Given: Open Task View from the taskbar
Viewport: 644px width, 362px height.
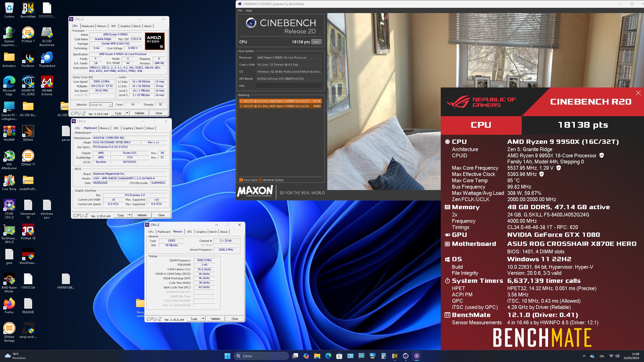Looking at the screenshot, I should [x=295, y=356].
